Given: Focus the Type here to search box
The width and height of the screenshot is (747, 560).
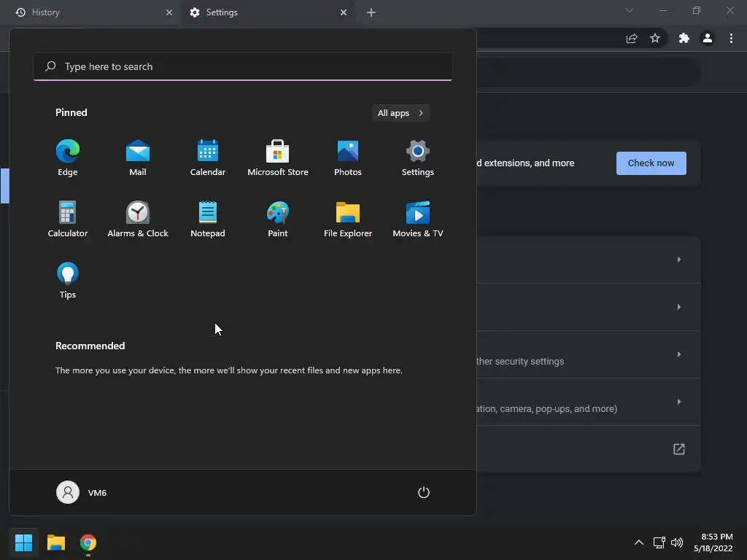Looking at the screenshot, I should coord(243,66).
